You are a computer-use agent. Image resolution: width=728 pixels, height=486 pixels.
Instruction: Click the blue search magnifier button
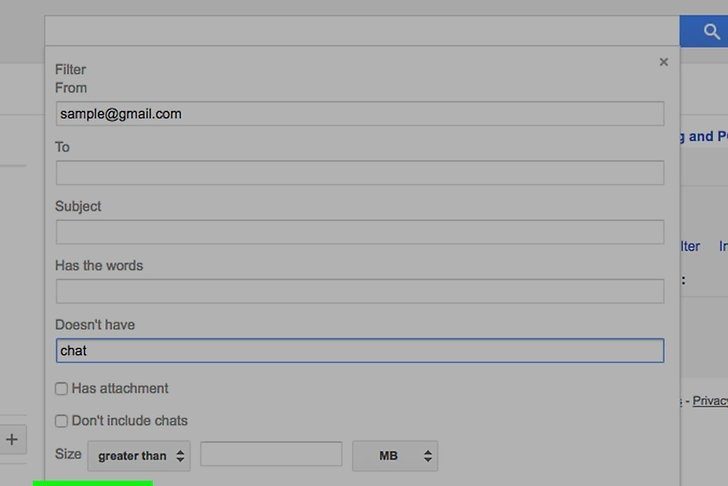tap(711, 32)
